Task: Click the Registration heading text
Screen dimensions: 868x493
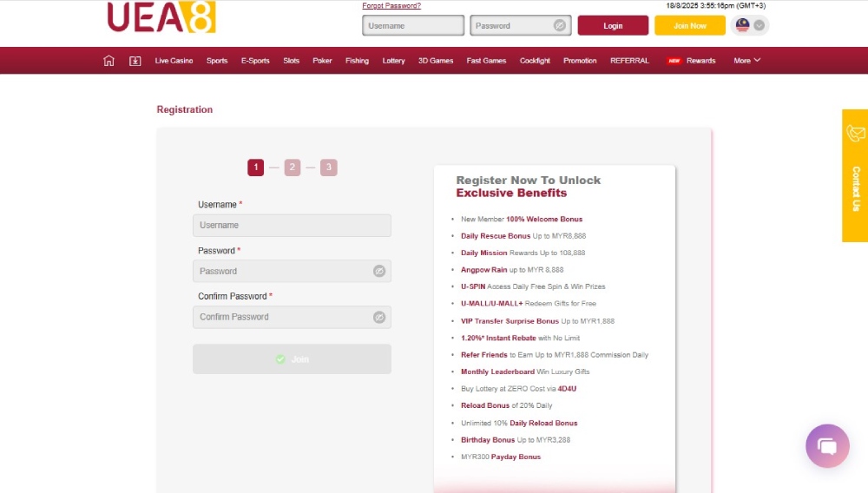Action: pos(184,109)
